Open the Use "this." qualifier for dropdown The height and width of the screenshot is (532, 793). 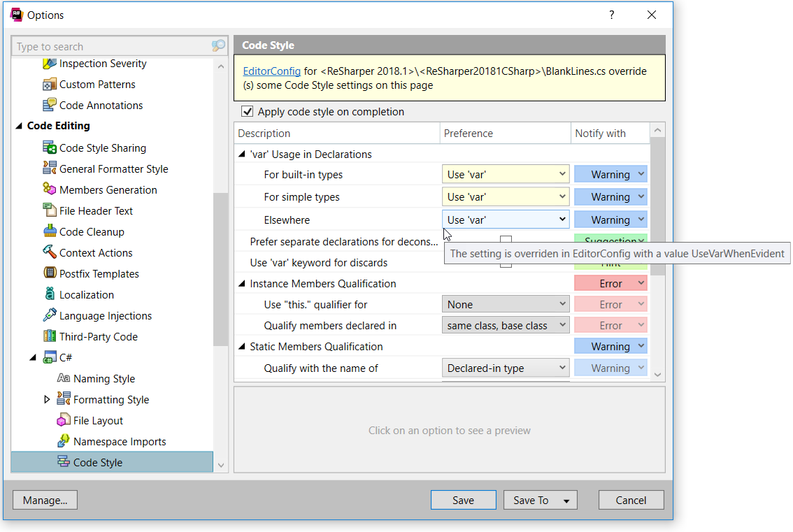click(x=505, y=304)
